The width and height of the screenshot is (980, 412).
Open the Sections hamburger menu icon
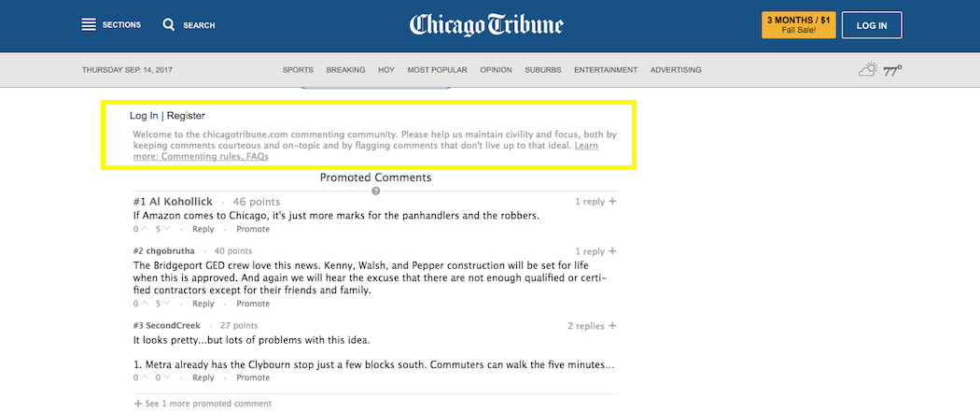89,25
